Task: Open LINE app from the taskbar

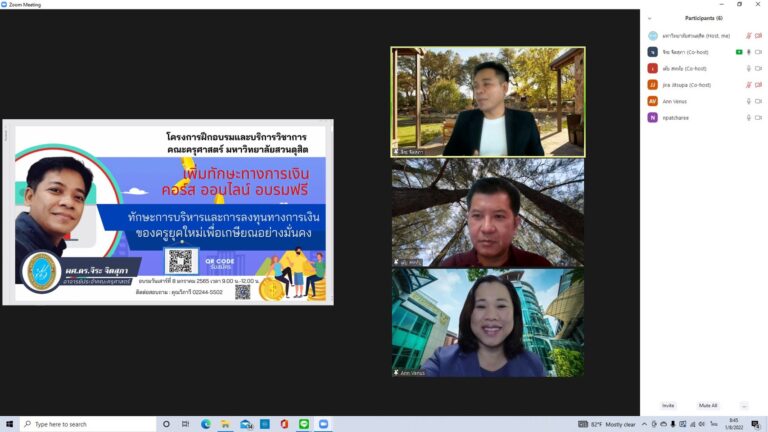Action: [304, 424]
